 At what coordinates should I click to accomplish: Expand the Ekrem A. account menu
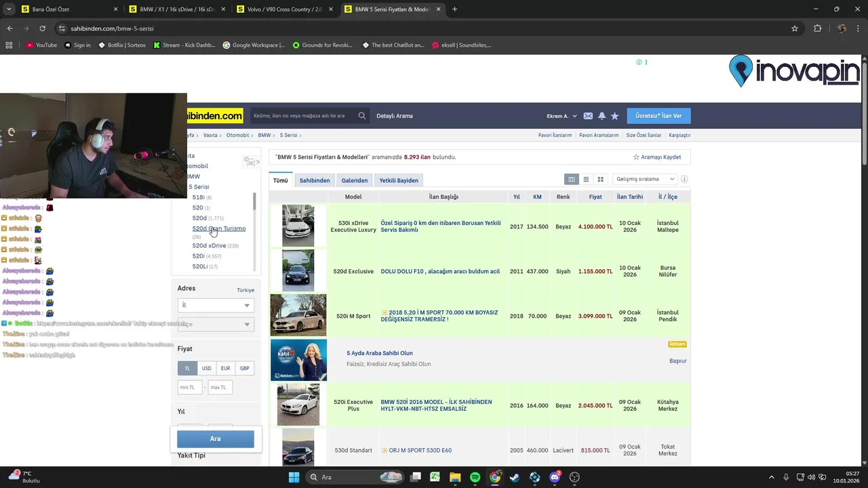pyautogui.click(x=561, y=116)
